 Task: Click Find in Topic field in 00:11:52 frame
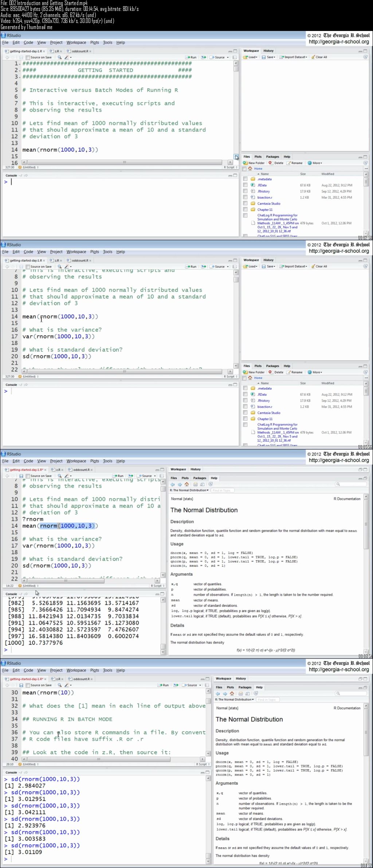click(x=267, y=699)
